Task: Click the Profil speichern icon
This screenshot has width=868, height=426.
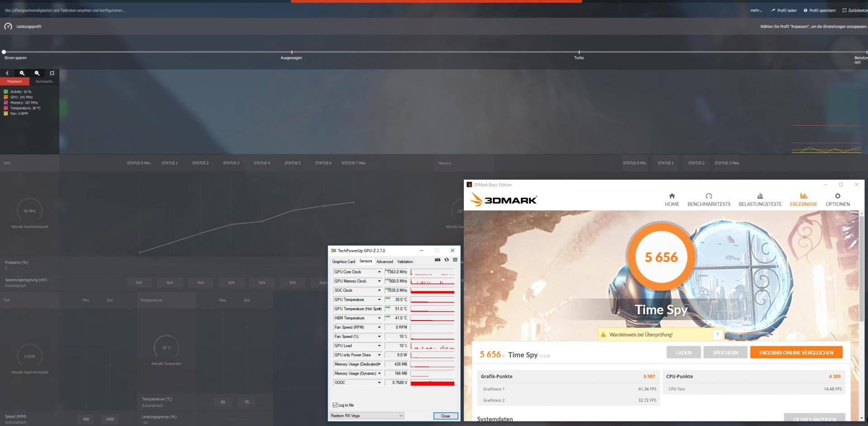Action: (805, 10)
